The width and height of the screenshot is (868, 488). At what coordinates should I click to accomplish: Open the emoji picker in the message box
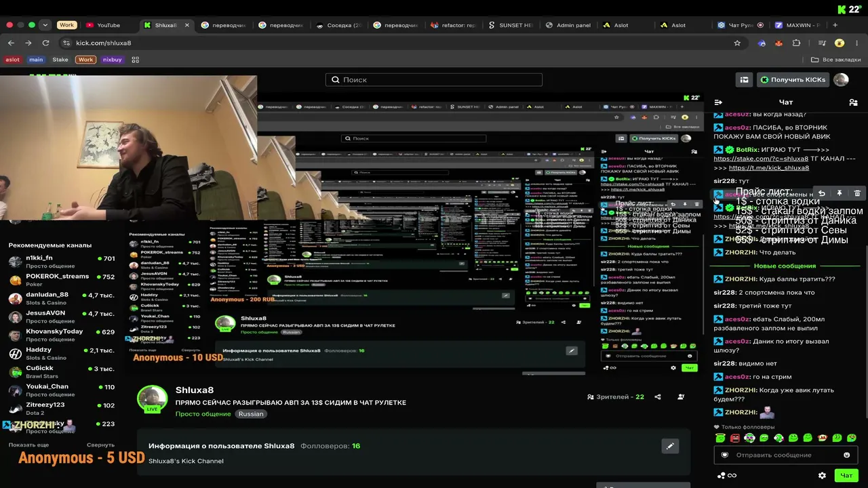coord(846,455)
